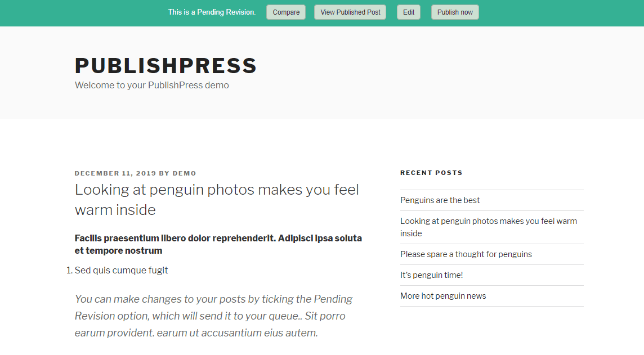
Task: Click the RECENT POSTS widget heading
Action: (x=431, y=173)
